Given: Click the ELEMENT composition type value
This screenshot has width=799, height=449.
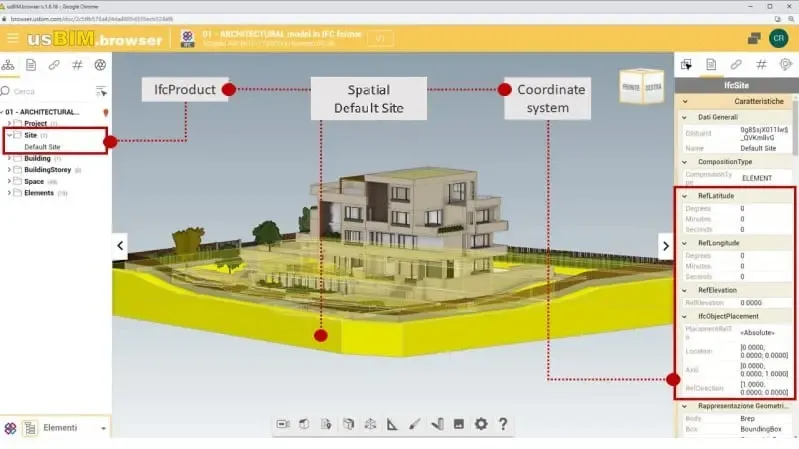Looking at the screenshot, I should point(757,178).
